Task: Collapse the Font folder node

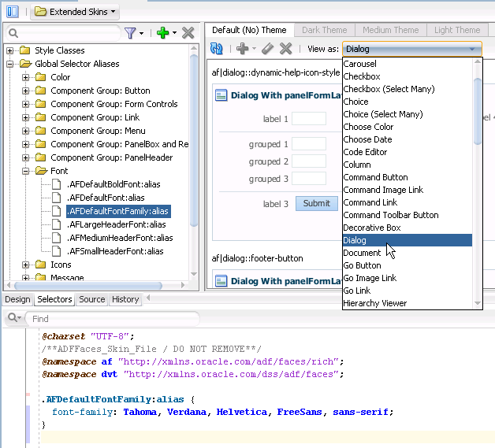Action: coord(25,171)
